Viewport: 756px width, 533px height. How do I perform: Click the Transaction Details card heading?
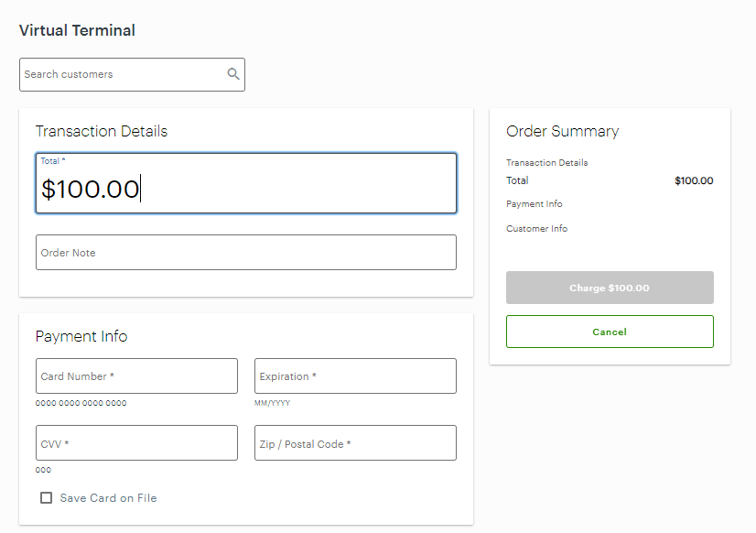(x=102, y=131)
